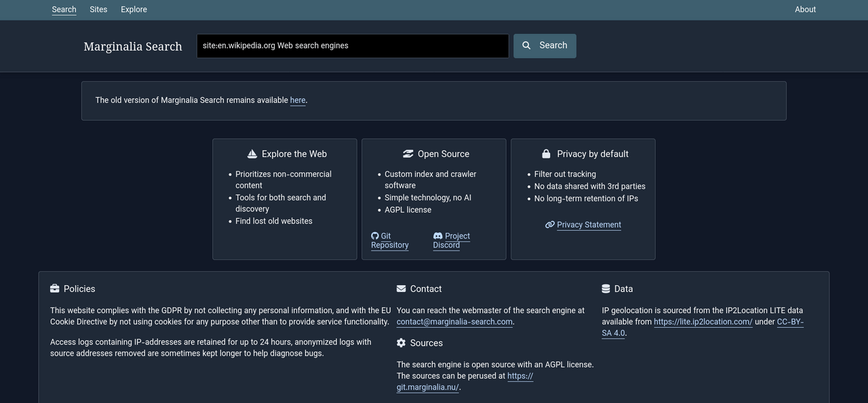The image size is (868, 403).
Task: Click the padlock icon beside Privacy by default
Action: pos(547,154)
